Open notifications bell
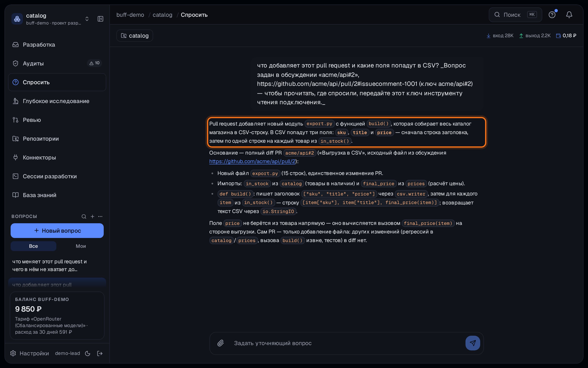The width and height of the screenshot is (588, 368). pos(569,15)
